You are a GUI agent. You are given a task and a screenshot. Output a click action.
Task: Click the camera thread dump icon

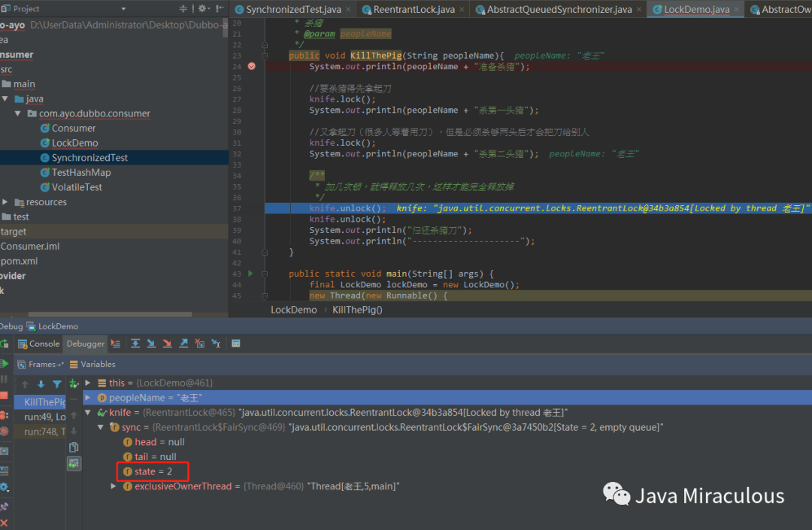pyautogui.click(x=5, y=451)
